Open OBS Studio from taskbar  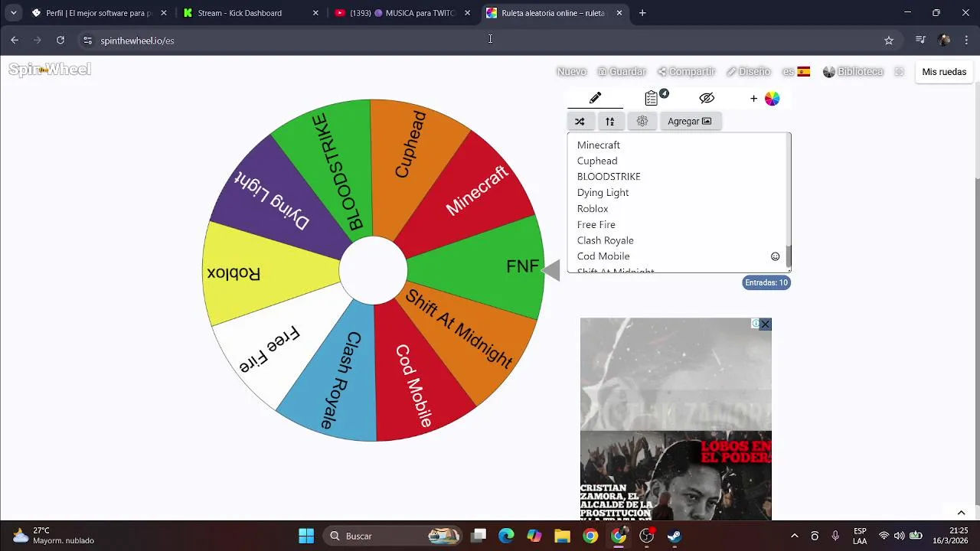coord(646,536)
